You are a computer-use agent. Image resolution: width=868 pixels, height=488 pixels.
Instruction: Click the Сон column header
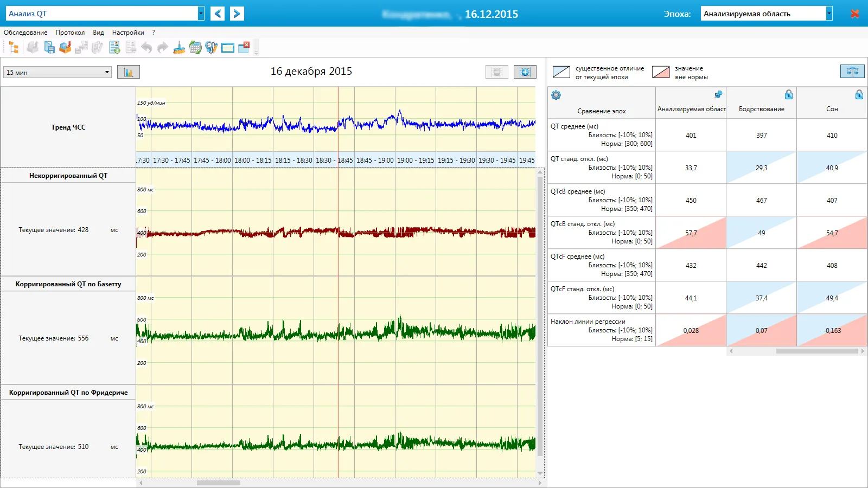click(x=832, y=109)
